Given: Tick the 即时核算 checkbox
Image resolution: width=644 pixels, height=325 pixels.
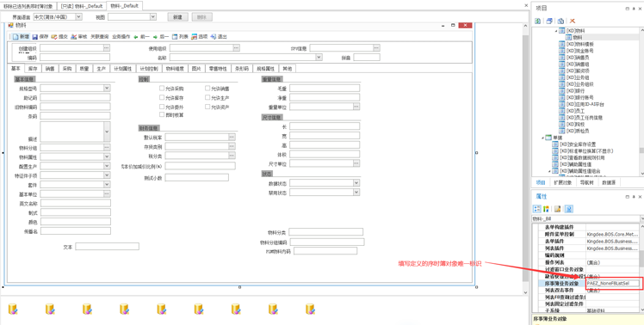Looking at the screenshot, I should coord(162,114).
